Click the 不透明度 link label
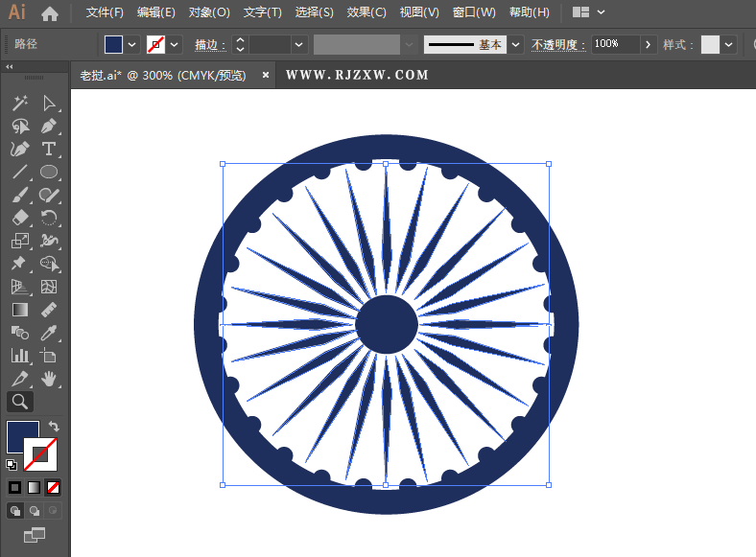 coord(556,44)
